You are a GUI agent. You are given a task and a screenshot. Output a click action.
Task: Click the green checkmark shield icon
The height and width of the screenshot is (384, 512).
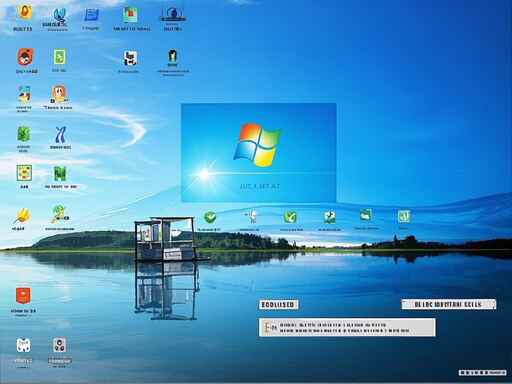click(x=210, y=218)
